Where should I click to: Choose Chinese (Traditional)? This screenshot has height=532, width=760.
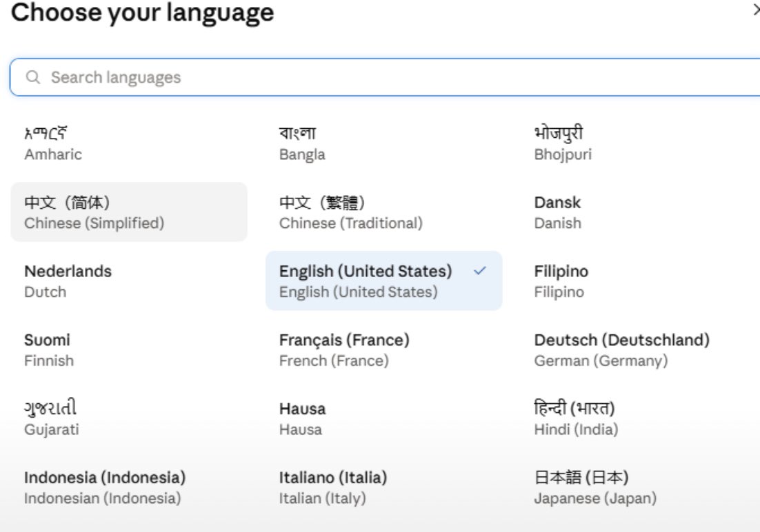coord(384,212)
